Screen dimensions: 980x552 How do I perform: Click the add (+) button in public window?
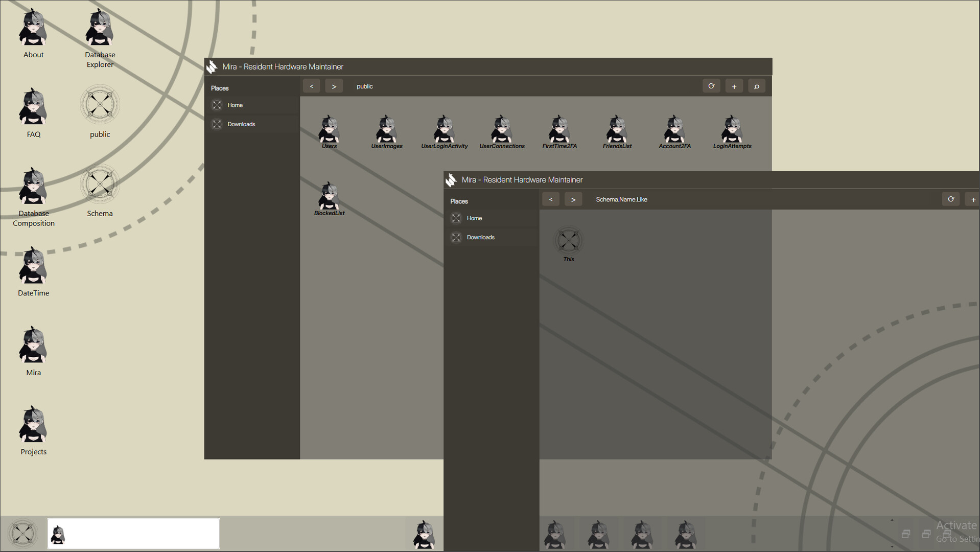point(734,86)
